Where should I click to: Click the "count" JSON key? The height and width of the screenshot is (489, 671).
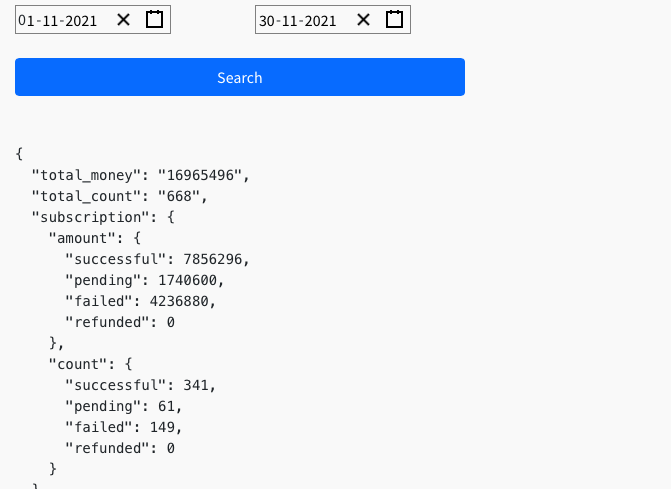(x=77, y=364)
